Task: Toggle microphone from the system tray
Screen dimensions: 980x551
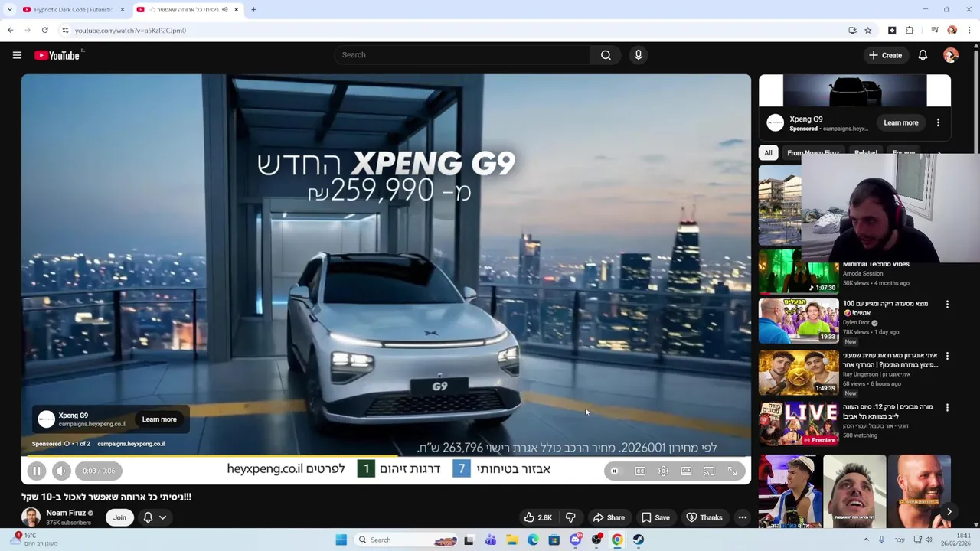Action: [881, 540]
